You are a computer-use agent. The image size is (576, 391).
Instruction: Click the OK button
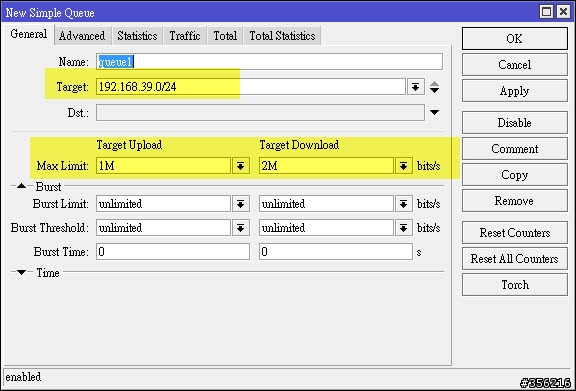pyautogui.click(x=515, y=38)
